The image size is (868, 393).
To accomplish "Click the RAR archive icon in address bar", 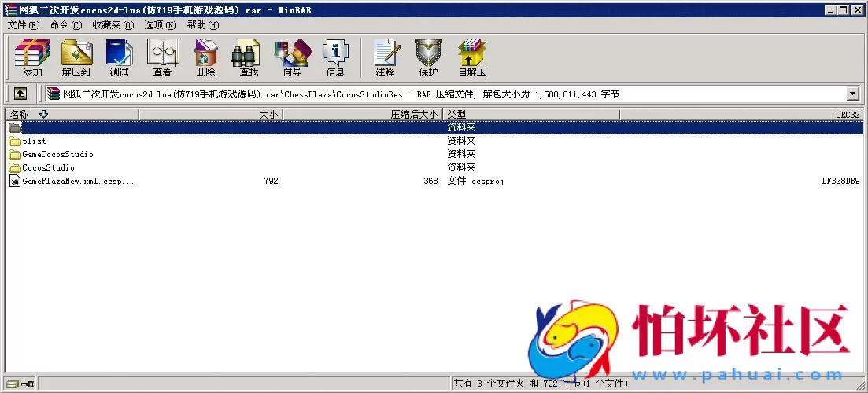I will point(54,94).
